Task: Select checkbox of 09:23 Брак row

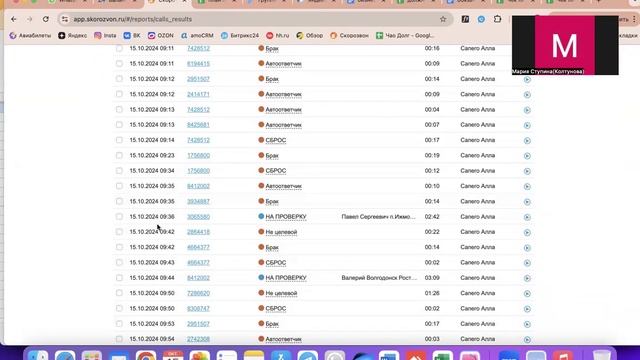Action: [x=119, y=156]
